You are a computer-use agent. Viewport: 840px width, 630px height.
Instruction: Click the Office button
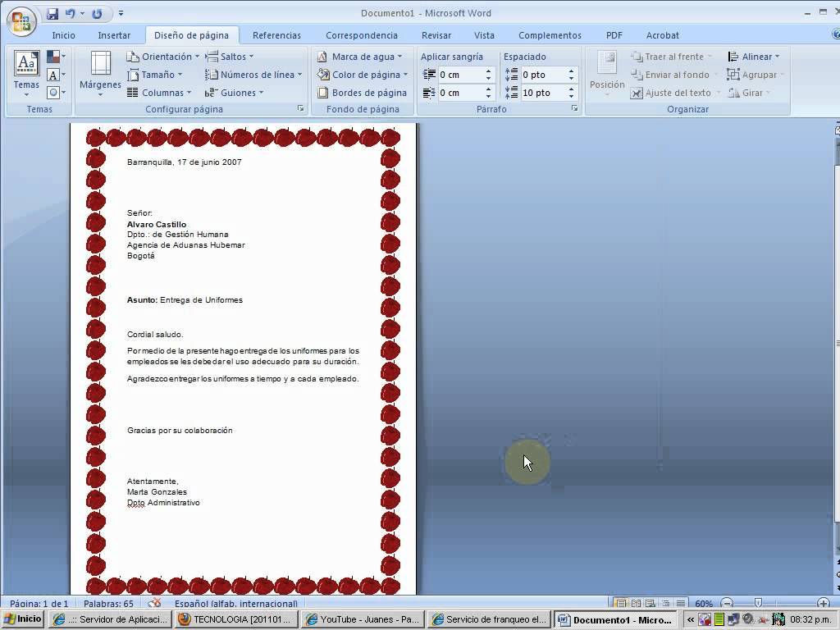pos(21,20)
